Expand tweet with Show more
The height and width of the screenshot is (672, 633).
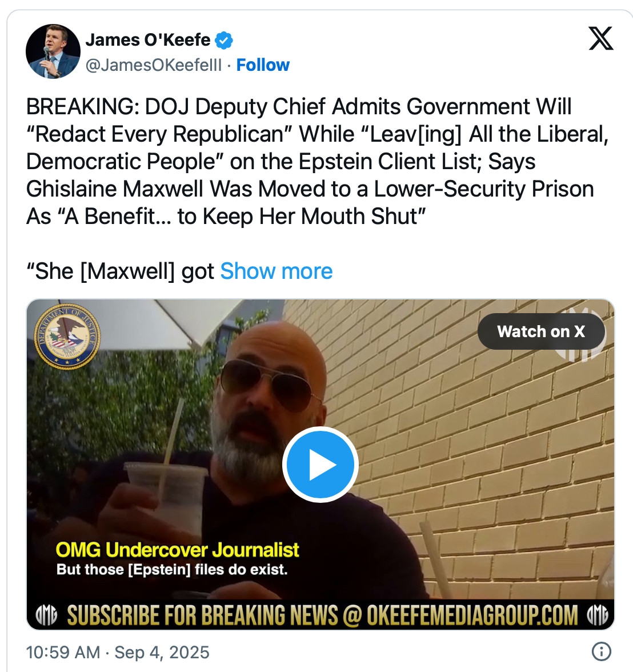(277, 271)
